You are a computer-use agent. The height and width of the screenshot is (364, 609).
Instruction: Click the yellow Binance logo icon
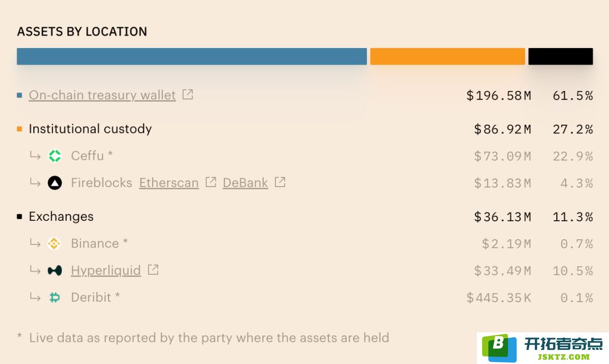[54, 244]
